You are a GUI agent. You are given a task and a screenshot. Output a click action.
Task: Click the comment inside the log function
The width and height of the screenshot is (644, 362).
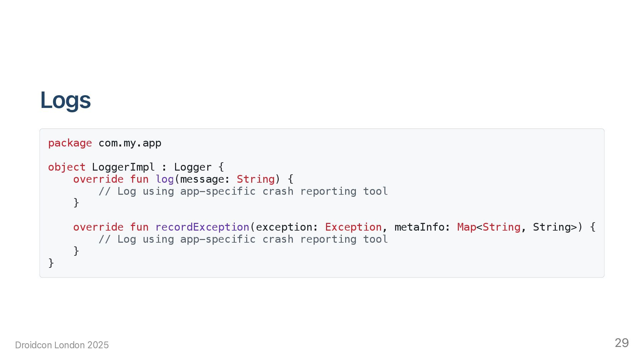point(243,191)
